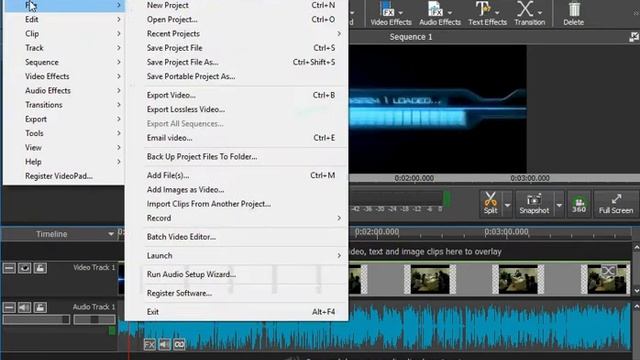Click Register VideoPad... entry

click(63, 176)
